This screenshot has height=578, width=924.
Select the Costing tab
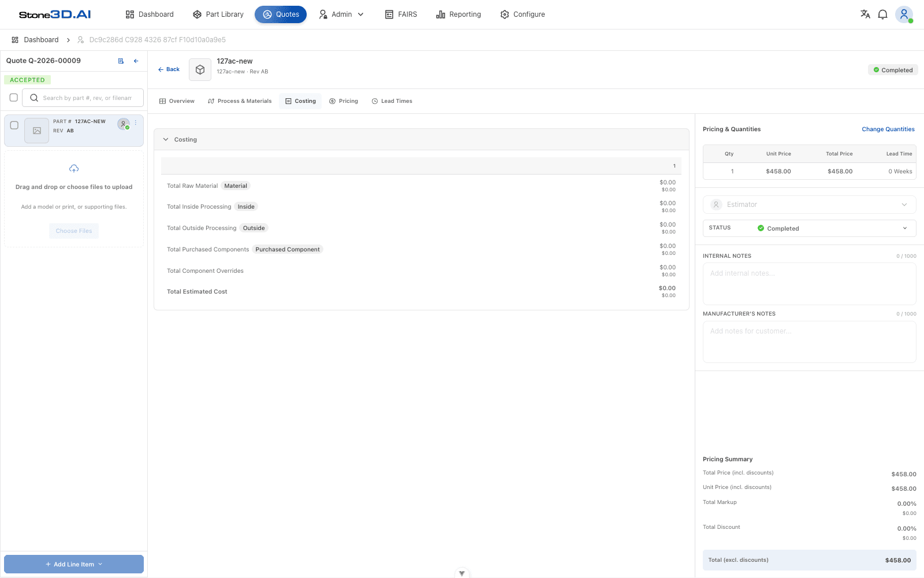pyautogui.click(x=300, y=101)
